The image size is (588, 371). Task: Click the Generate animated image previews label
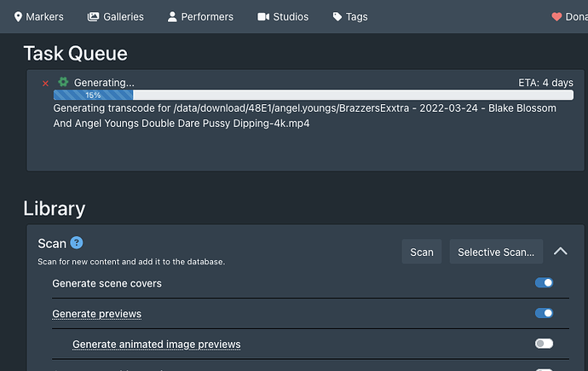point(156,345)
